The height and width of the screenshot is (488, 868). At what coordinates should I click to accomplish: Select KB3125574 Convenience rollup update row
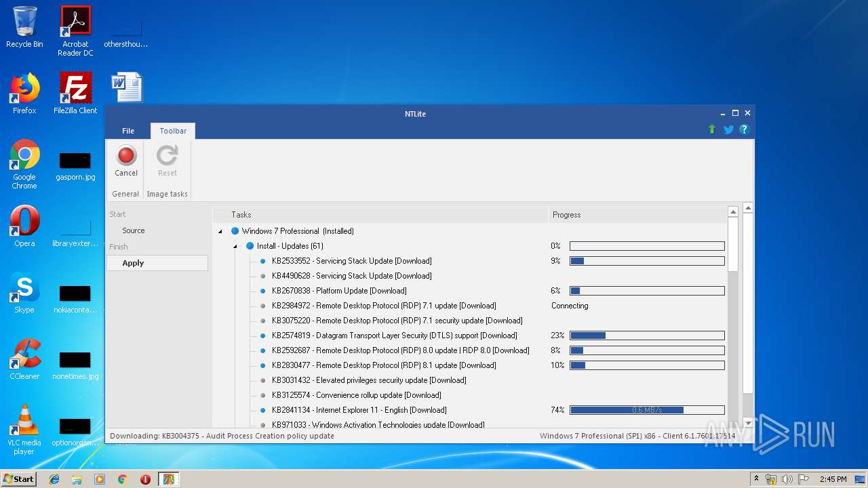point(357,395)
